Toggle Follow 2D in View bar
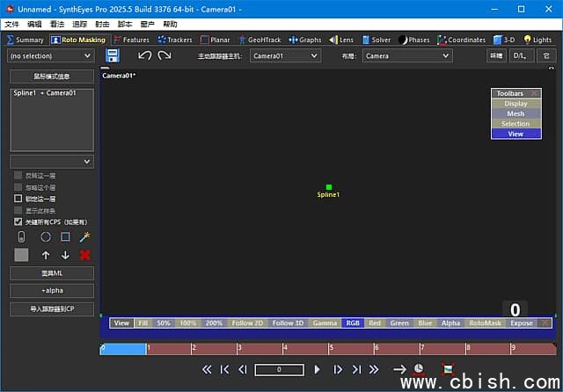Viewport: 563px width, 392px height. [247, 323]
